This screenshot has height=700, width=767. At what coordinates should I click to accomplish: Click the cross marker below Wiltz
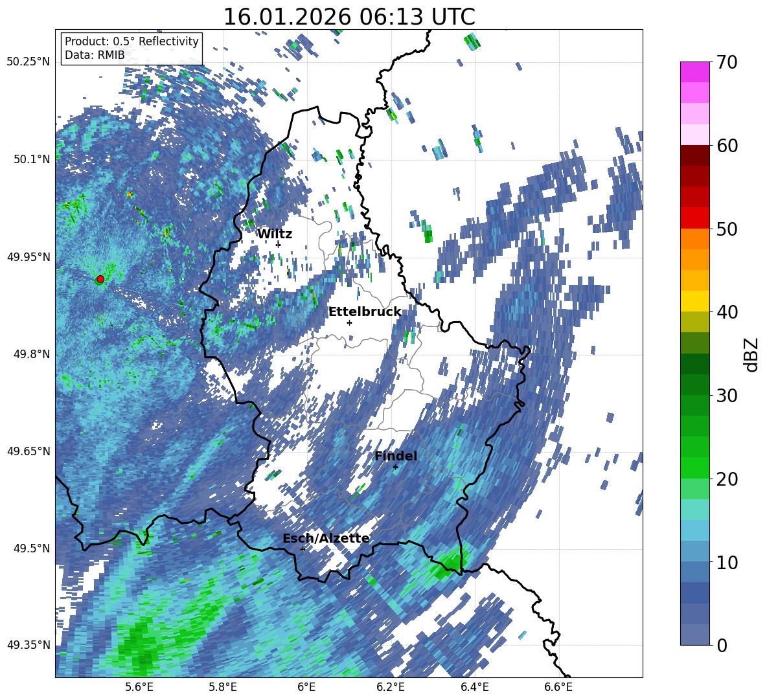pyautogui.click(x=279, y=245)
